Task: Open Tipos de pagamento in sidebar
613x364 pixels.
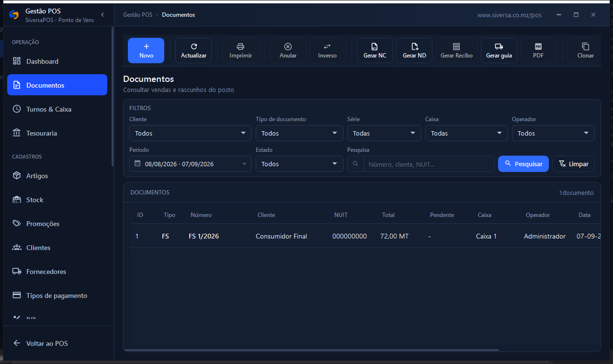Action: 57,296
